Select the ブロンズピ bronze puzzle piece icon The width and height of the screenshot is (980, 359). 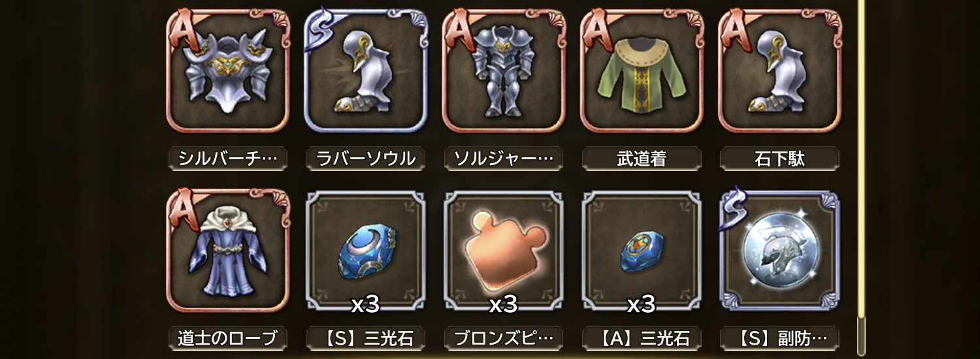pyautogui.click(x=504, y=251)
